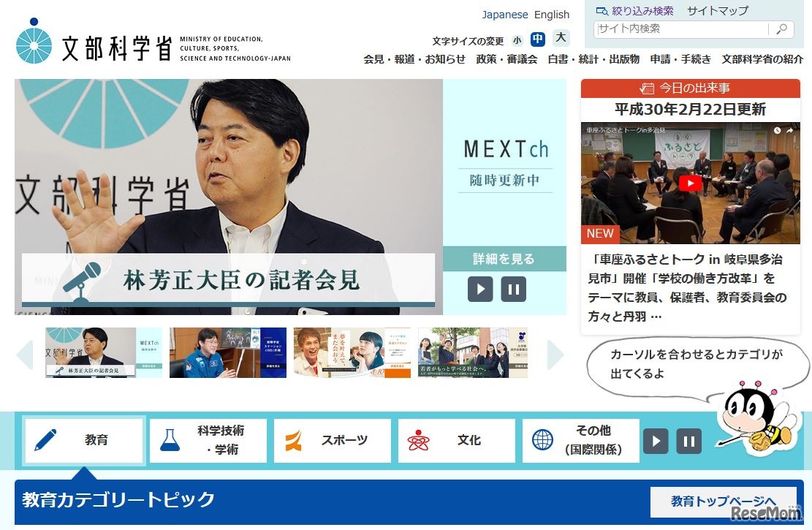The image size is (812, 530).
Task: Select the 科学技術・学術 flask icon
Action: pyautogui.click(x=169, y=439)
